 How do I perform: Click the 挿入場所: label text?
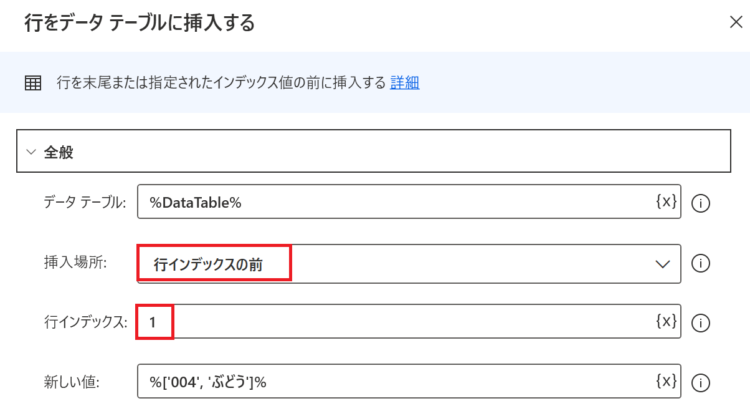(x=76, y=262)
